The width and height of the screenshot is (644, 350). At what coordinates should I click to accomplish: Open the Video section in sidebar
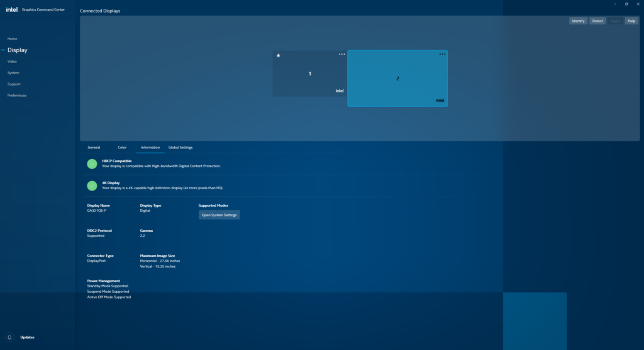click(x=12, y=61)
